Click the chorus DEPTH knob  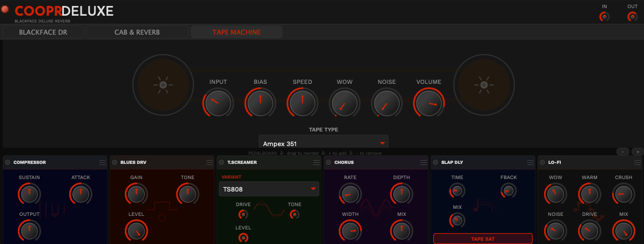[x=401, y=194]
